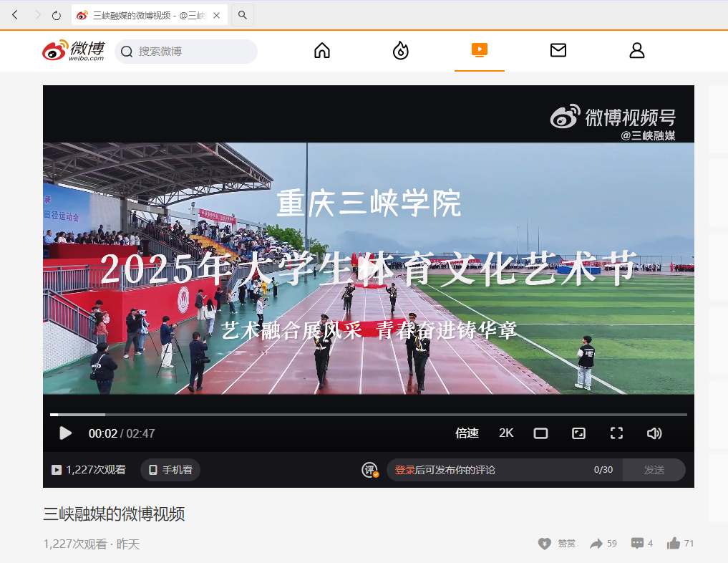Select the video tab in the top navigation
728x563 pixels.
[480, 50]
